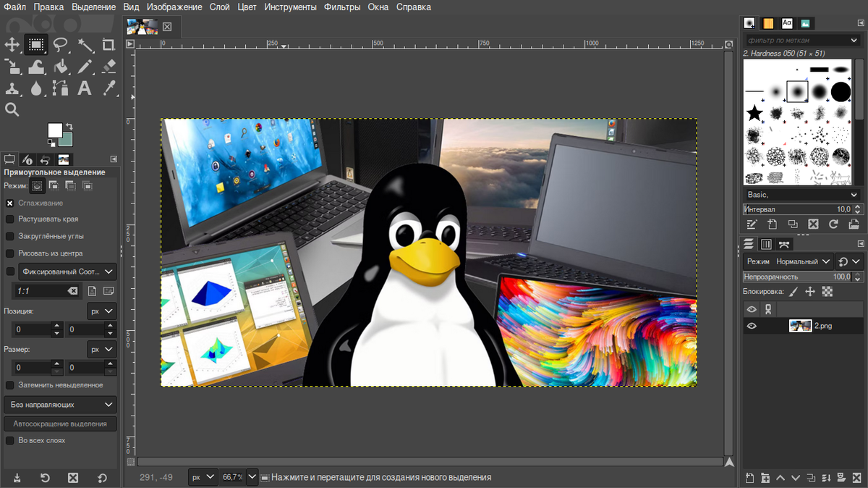Click the Lock alpha channel checkerboard icon

827,292
